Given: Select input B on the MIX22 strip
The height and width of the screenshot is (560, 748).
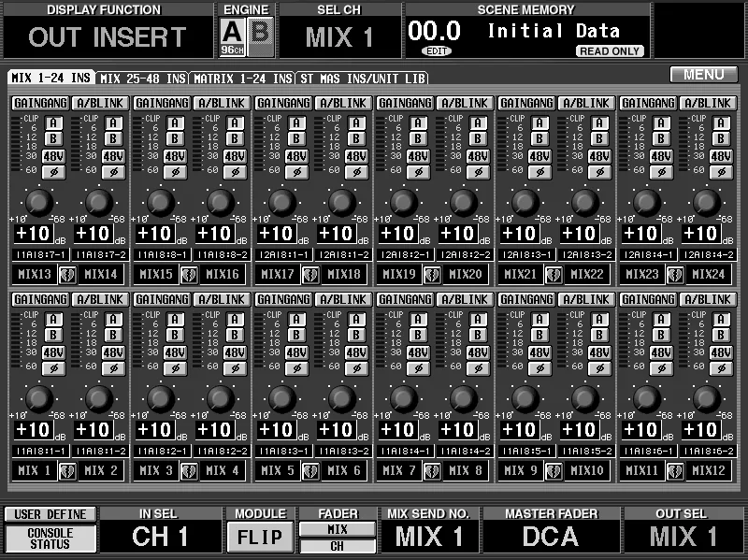Looking at the screenshot, I should pyautogui.click(x=599, y=138).
